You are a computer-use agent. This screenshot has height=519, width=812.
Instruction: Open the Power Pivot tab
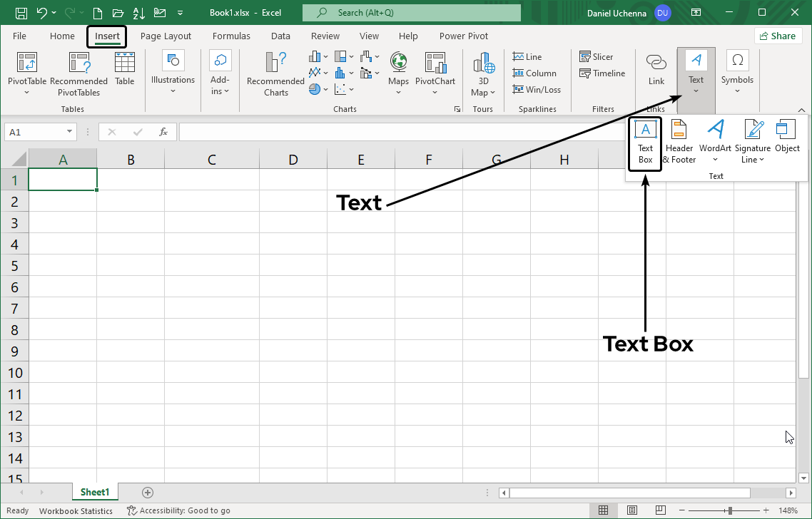(463, 36)
